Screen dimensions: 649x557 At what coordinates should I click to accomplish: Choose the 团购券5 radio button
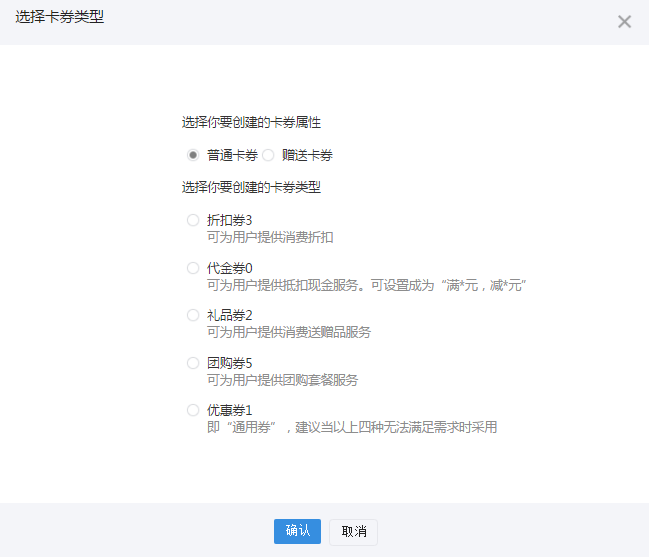(193, 363)
